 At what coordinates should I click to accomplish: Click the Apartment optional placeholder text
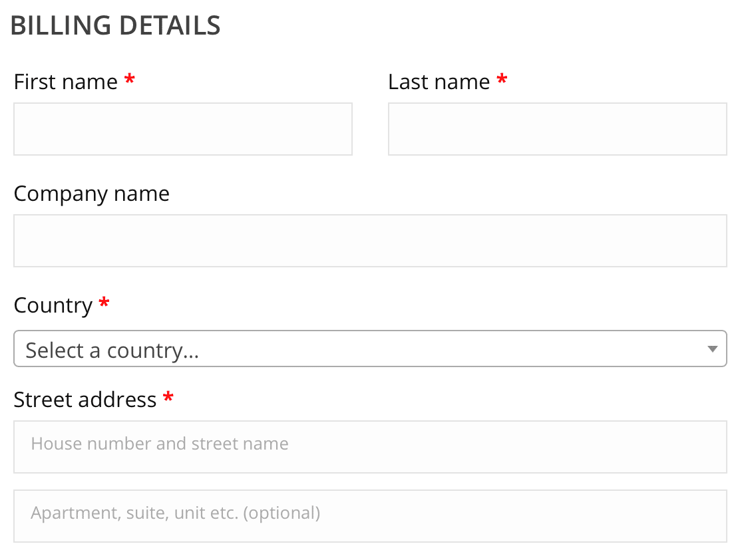click(176, 513)
